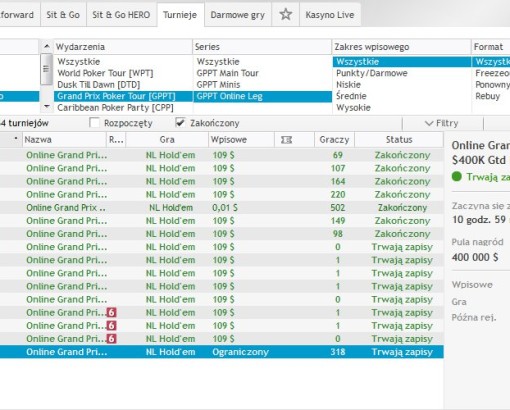510x410 pixels.
Task: Open the Kasyno Live tab
Action: click(x=330, y=15)
